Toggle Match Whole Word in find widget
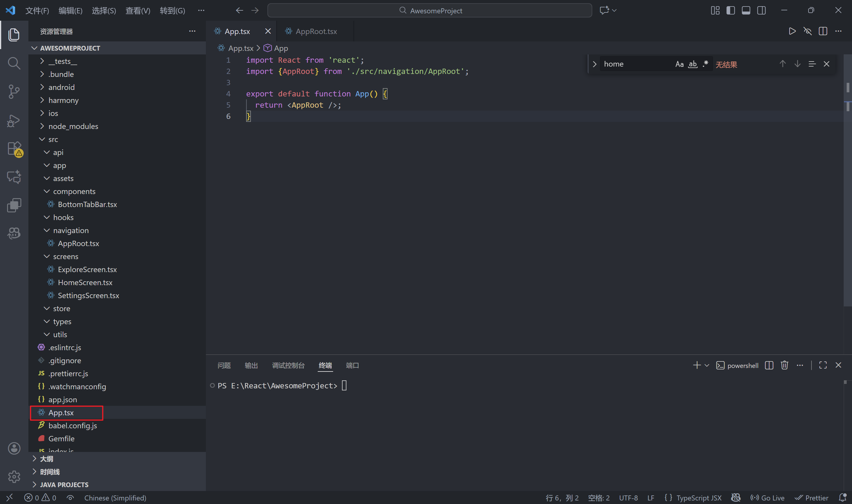Viewport: 852px width, 504px height. [x=693, y=64]
